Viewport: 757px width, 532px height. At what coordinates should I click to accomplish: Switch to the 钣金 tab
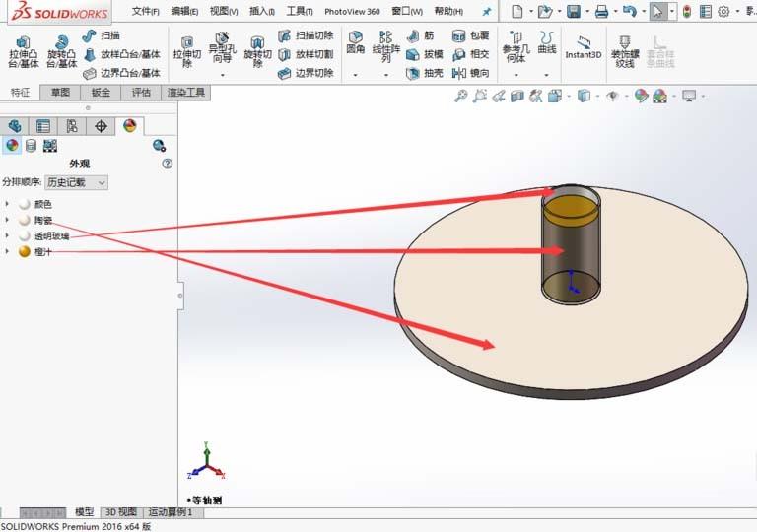101,93
